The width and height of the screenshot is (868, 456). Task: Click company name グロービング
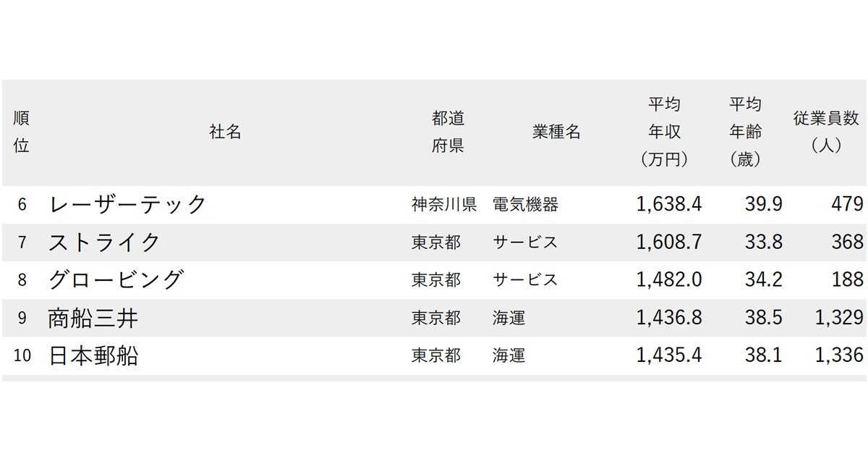(116, 279)
